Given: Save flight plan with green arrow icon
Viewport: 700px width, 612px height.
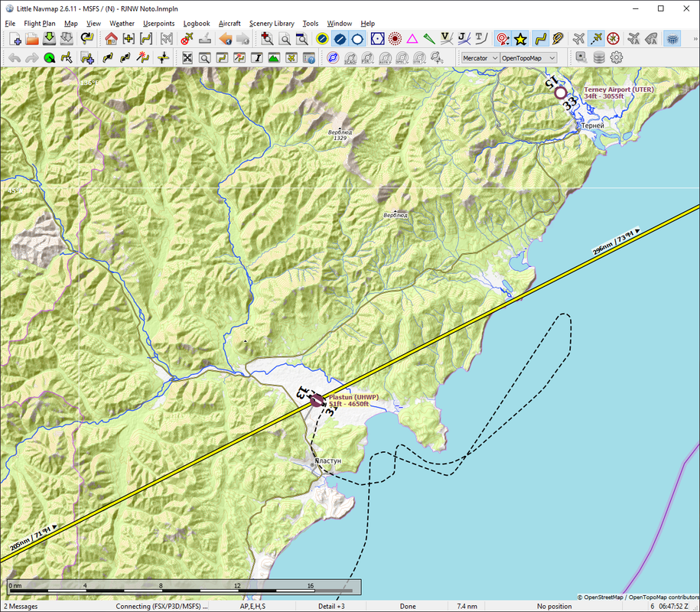Looking at the screenshot, I should click(49, 39).
